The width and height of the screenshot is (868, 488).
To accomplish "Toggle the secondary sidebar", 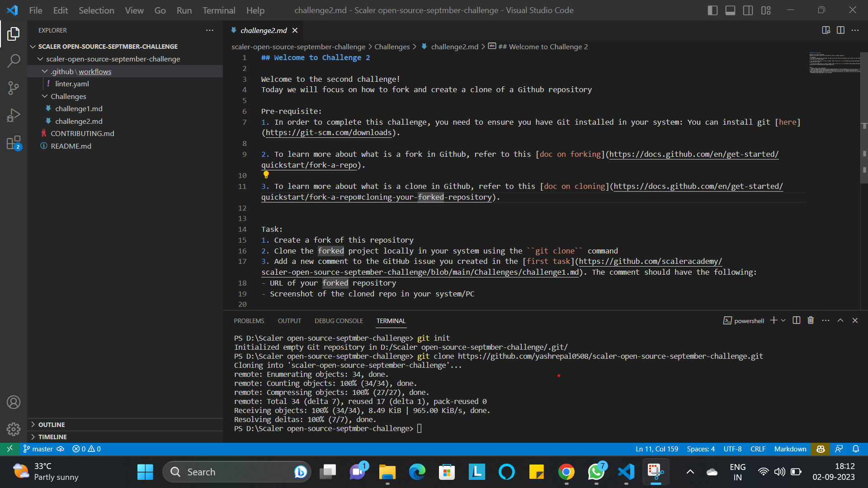I will tap(748, 10).
